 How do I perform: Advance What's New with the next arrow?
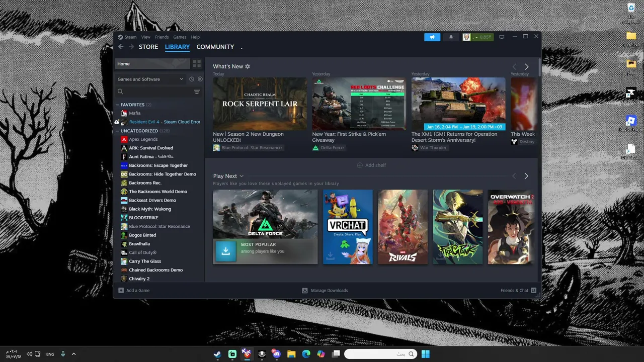(526, 66)
